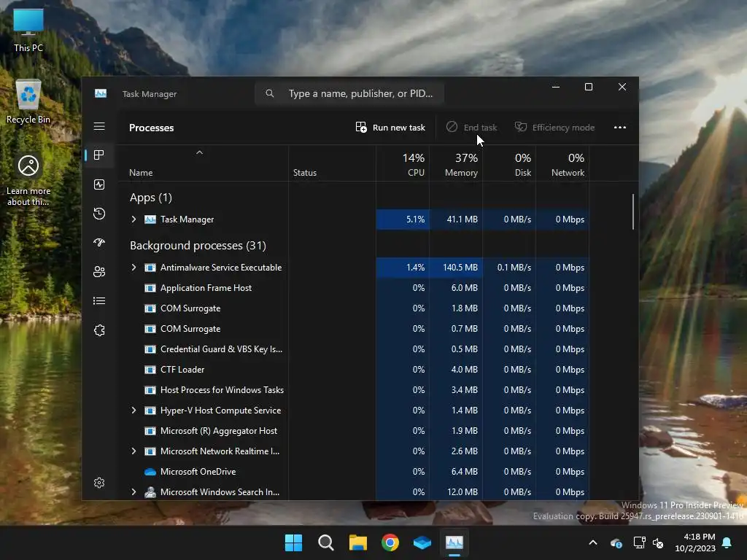The image size is (747, 560).
Task: Sort by Status column header
Action: pos(305,172)
